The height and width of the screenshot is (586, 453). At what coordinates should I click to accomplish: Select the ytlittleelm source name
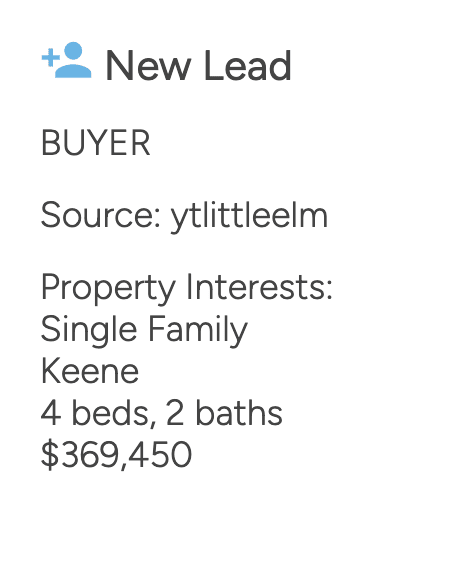[x=249, y=216]
